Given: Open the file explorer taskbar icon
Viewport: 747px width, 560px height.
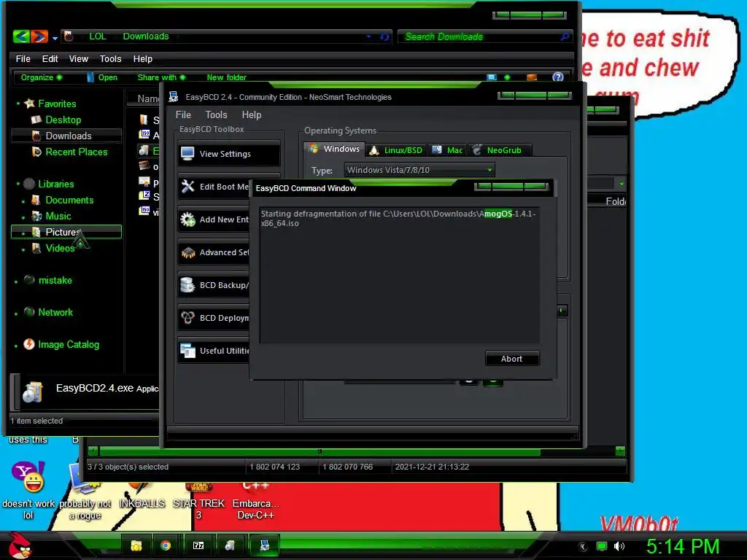Looking at the screenshot, I should (x=136, y=545).
